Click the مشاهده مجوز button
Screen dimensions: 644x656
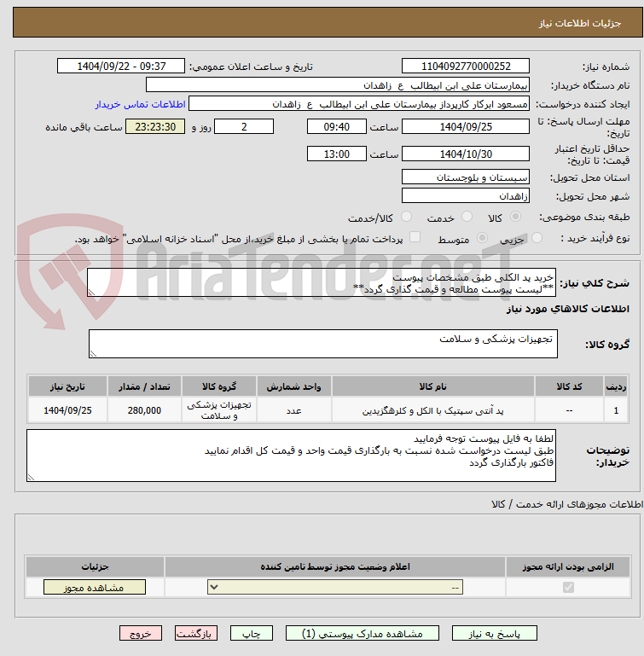pyautogui.click(x=95, y=588)
